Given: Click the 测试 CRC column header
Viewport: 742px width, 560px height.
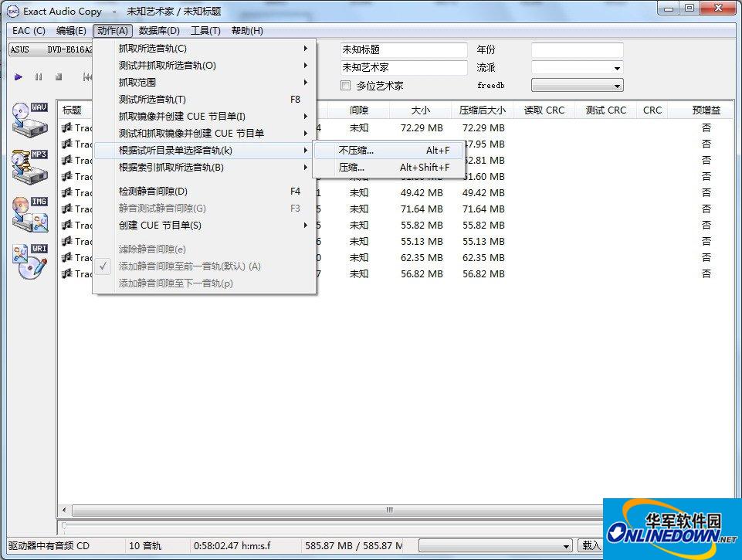Looking at the screenshot, I should (x=605, y=110).
